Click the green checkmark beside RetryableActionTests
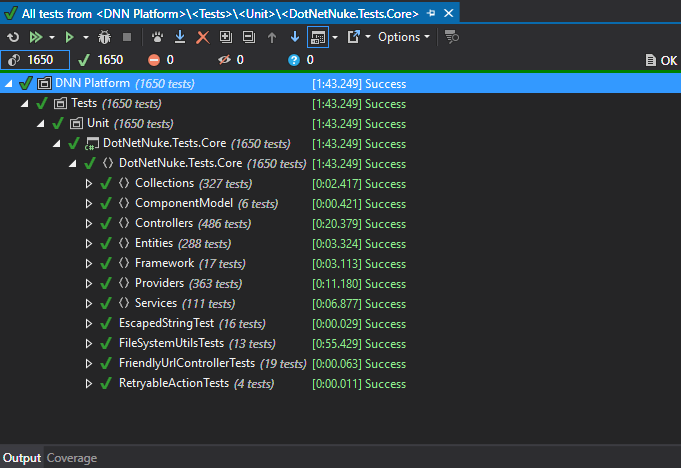 [106, 383]
